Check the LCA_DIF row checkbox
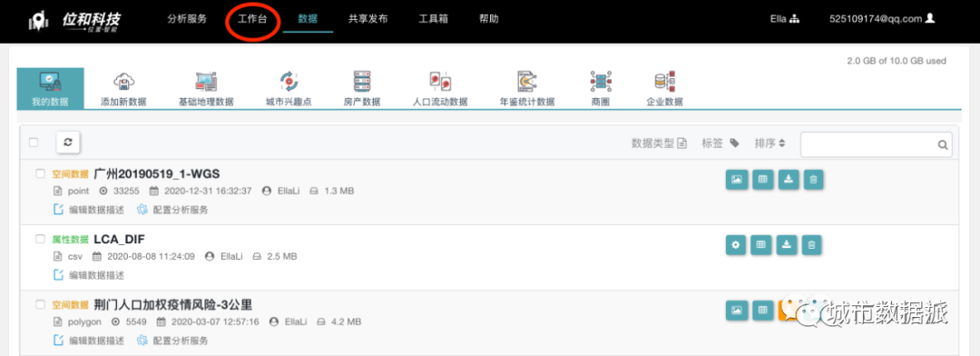Screen dimensions: 980x356 [x=40, y=239]
